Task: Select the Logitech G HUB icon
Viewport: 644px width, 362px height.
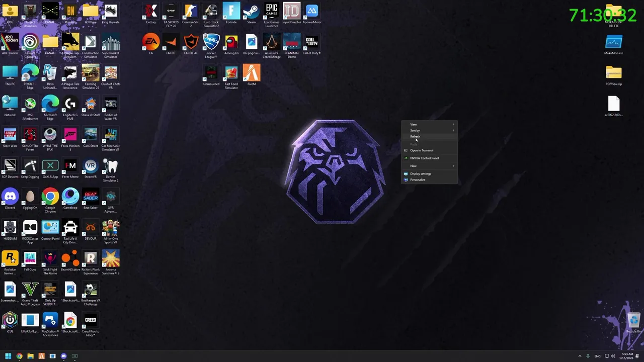Action: coord(70,108)
